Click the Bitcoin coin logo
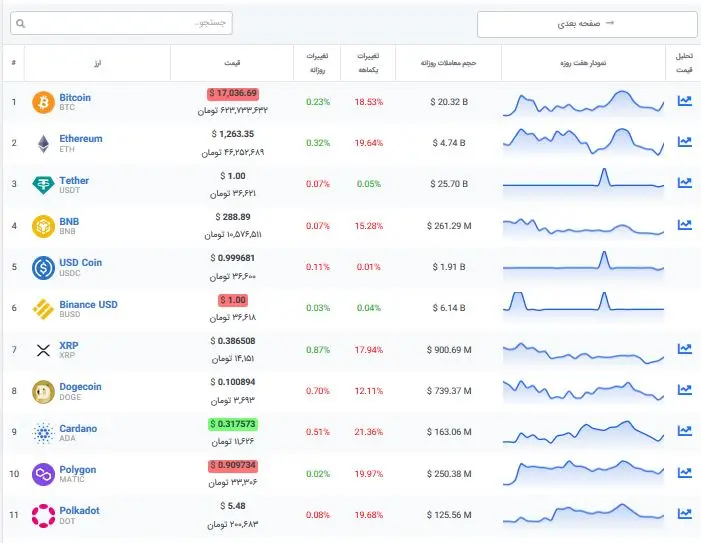The image size is (701, 543). click(x=43, y=102)
